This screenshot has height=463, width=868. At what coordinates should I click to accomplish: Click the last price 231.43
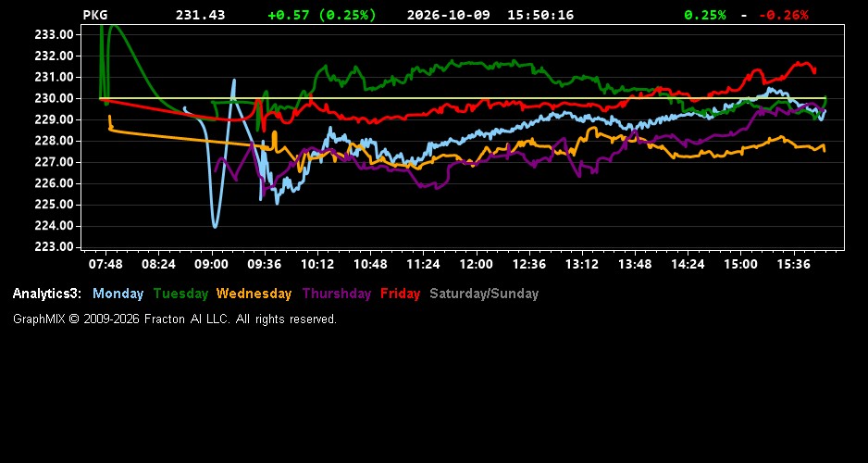201,16
